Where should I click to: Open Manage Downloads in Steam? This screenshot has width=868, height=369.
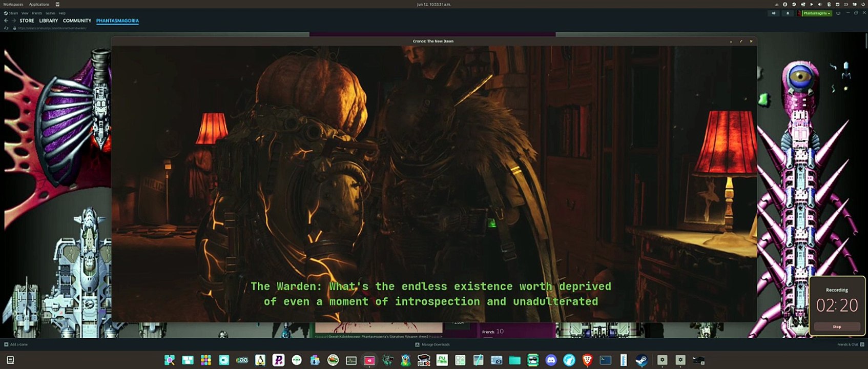pos(432,344)
